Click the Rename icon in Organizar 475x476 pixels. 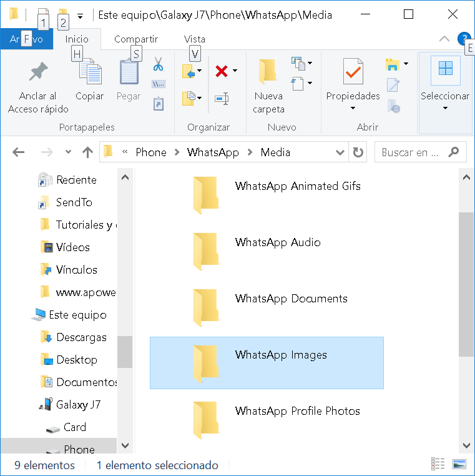(222, 98)
